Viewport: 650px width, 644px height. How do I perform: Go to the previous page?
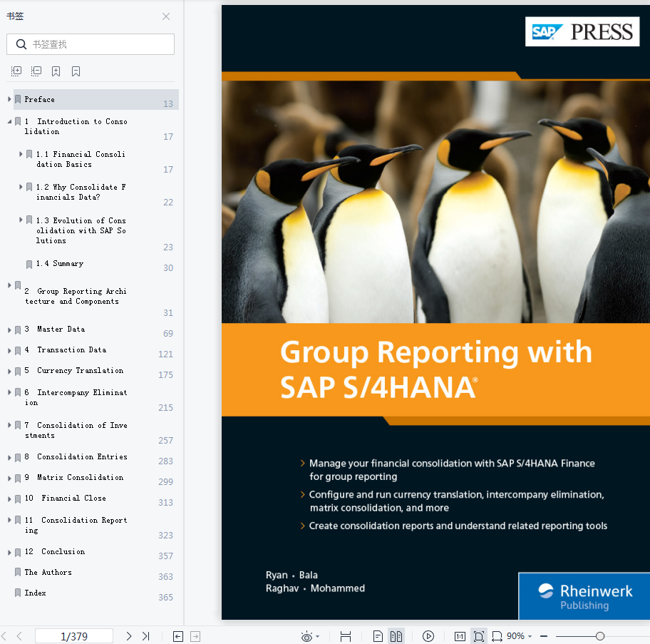tap(19, 636)
